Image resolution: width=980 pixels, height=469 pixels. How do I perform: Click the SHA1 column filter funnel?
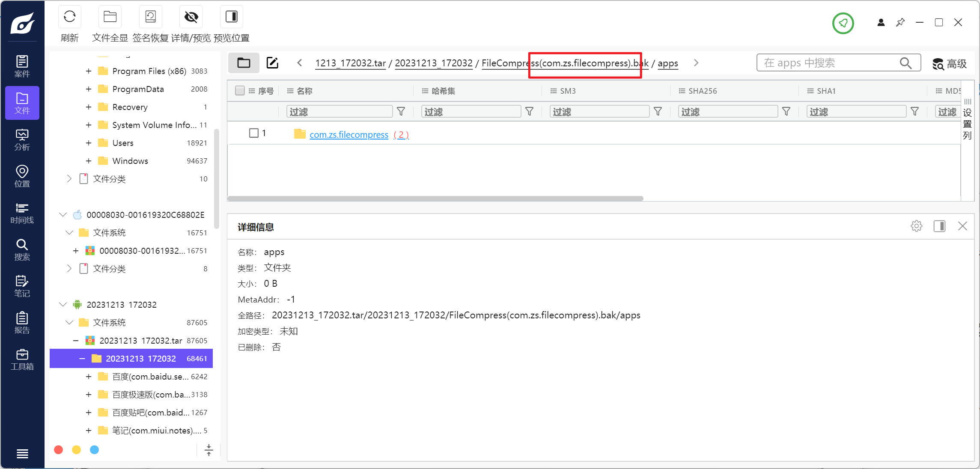tap(914, 112)
